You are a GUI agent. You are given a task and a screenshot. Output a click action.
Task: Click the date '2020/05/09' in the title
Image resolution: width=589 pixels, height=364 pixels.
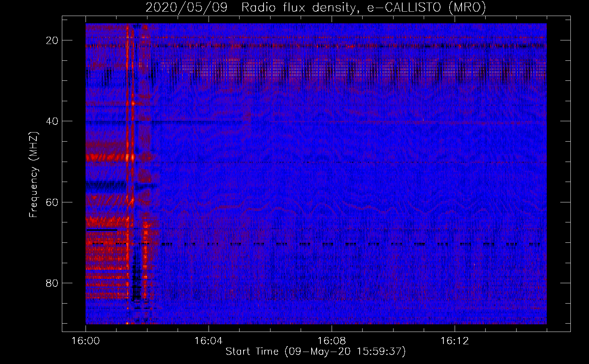[x=186, y=7]
